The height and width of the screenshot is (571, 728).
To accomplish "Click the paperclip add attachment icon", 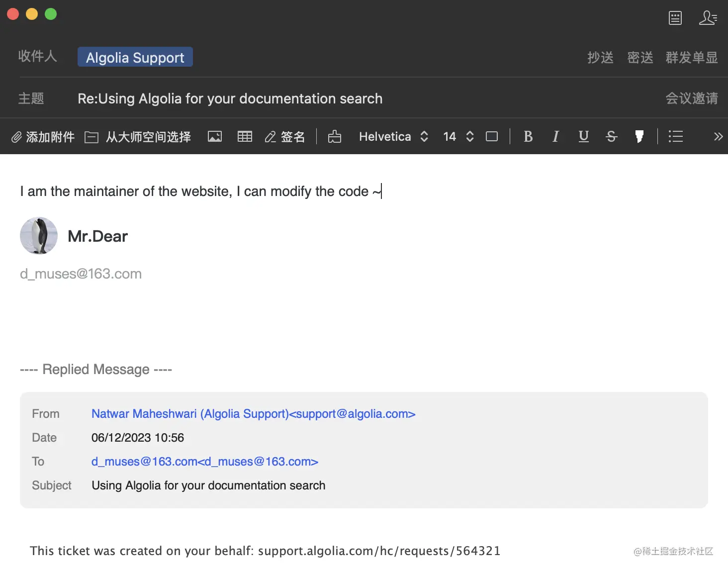I will (17, 137).
